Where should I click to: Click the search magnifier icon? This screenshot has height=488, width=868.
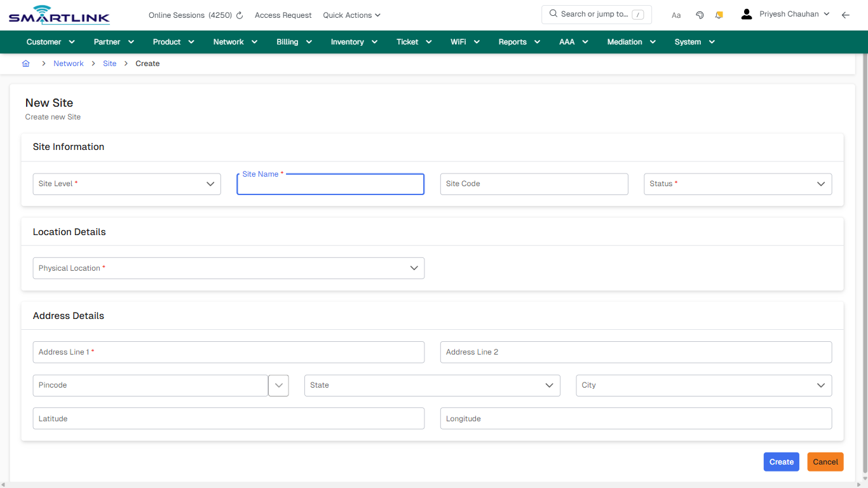[x=552, y=13]
